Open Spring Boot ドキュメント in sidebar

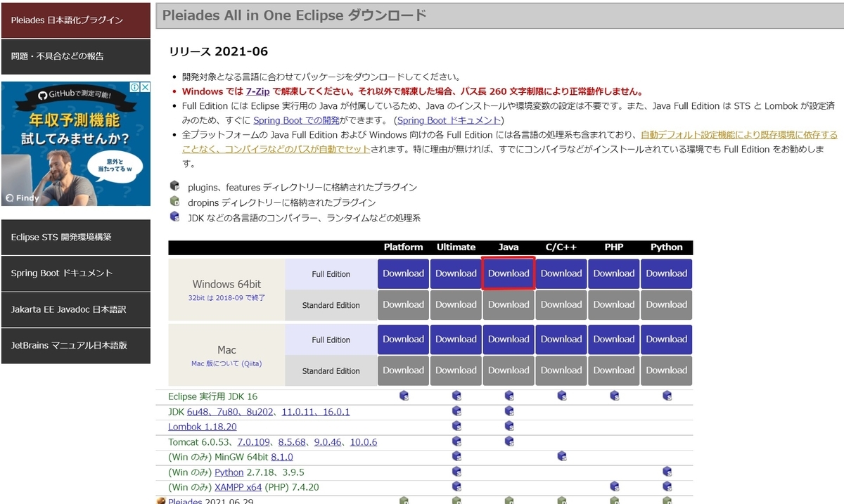[76, 273]
